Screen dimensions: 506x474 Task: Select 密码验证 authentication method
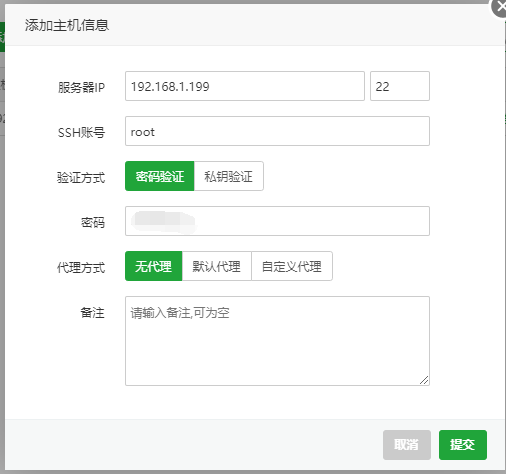[160, 176]
